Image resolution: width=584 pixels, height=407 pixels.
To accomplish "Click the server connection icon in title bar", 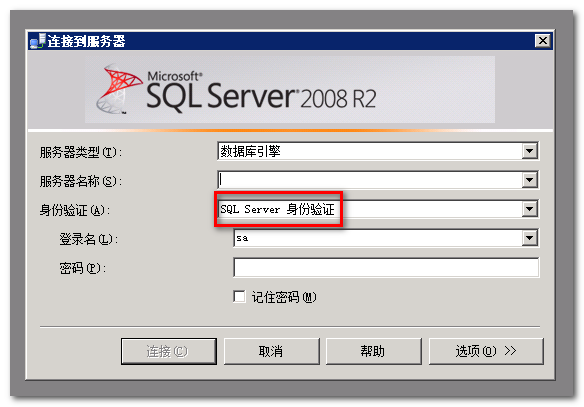I will pyautogui.click(x=38, y=41).
